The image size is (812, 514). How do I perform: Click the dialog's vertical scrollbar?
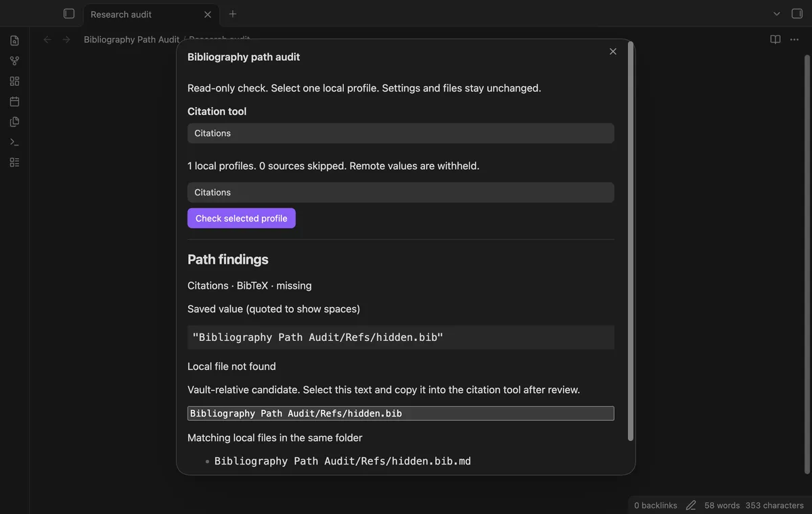click(x=631, y=241)
